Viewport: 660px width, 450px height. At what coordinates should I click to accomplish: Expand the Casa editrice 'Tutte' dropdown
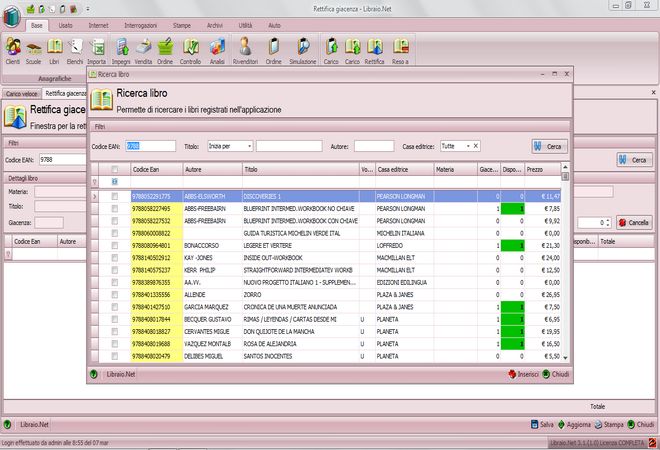(467, 146)
